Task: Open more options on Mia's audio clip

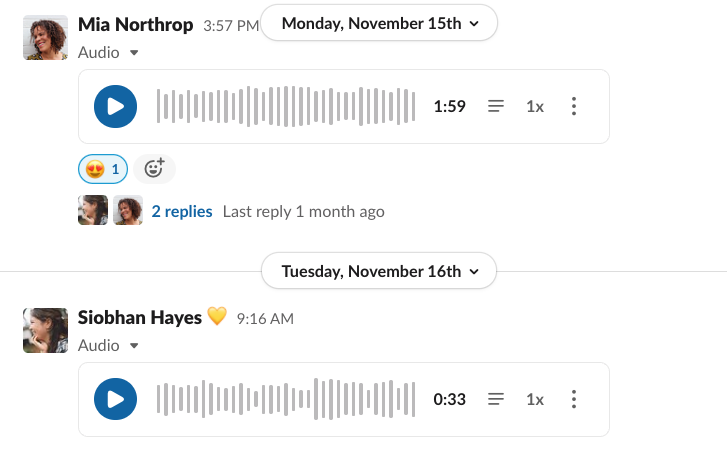Action: click(573, 106)
